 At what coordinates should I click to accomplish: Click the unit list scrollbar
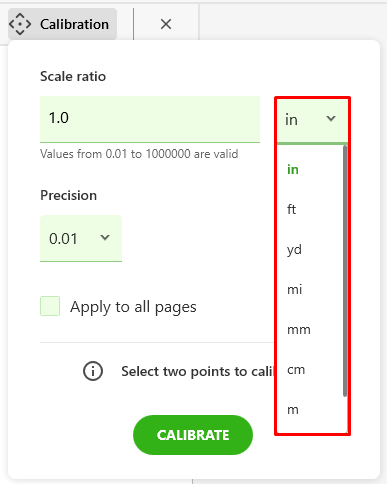tap(345, 271)
